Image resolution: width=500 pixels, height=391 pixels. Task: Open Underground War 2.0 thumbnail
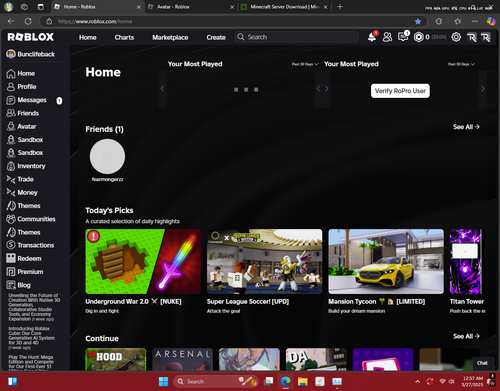coord(143,261)
